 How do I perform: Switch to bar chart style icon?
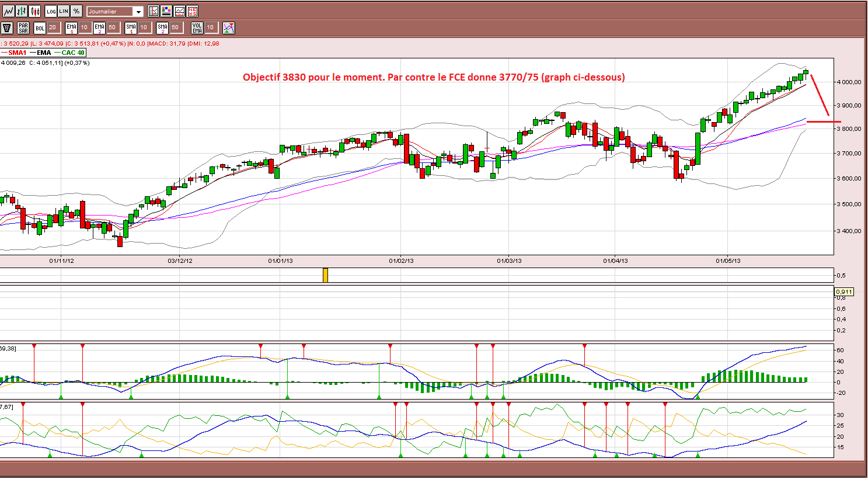pyautogui.click(x=22, y=11)
